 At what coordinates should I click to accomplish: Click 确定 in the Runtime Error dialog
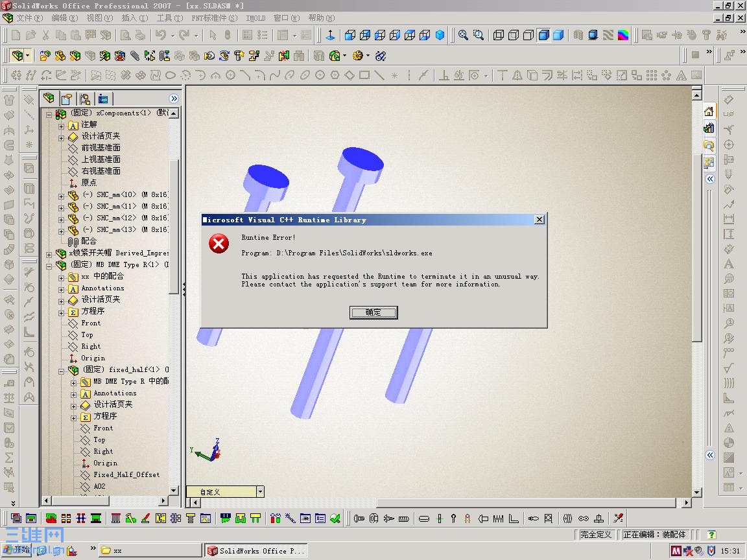click(x=373, y=312)
